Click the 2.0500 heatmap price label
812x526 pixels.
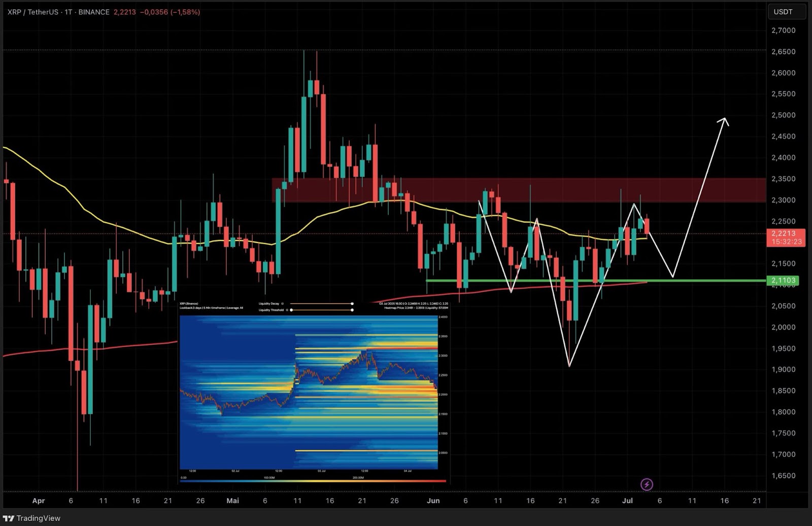(443, 452)
